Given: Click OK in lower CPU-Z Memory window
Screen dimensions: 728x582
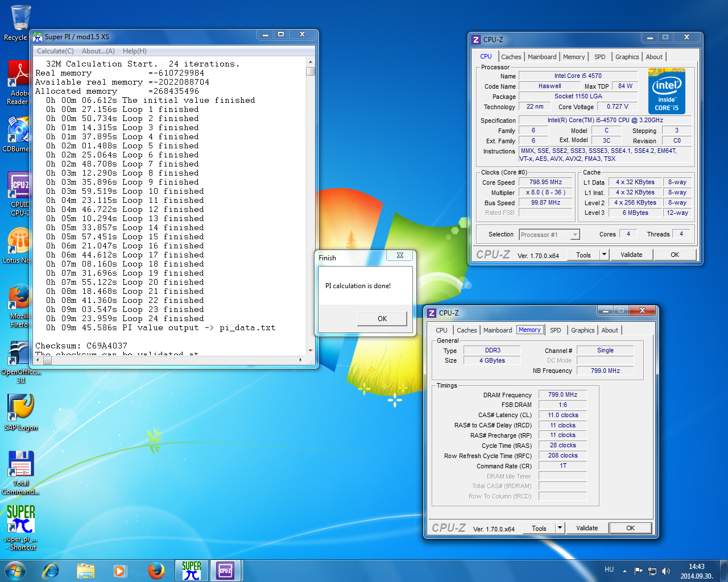Looking at the screenshot, I should pyautogui.click(x=630, y=528).
